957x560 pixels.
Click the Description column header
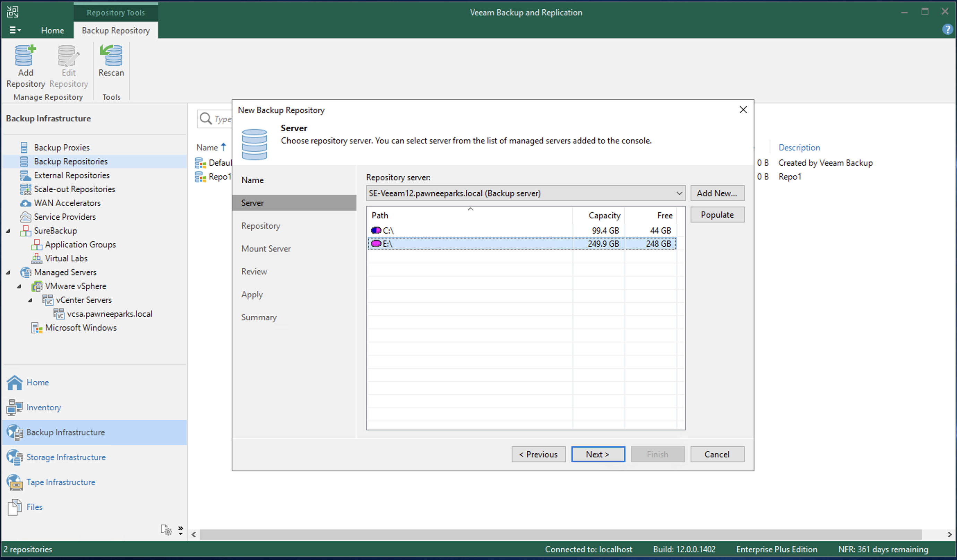(x=799, y=147)
